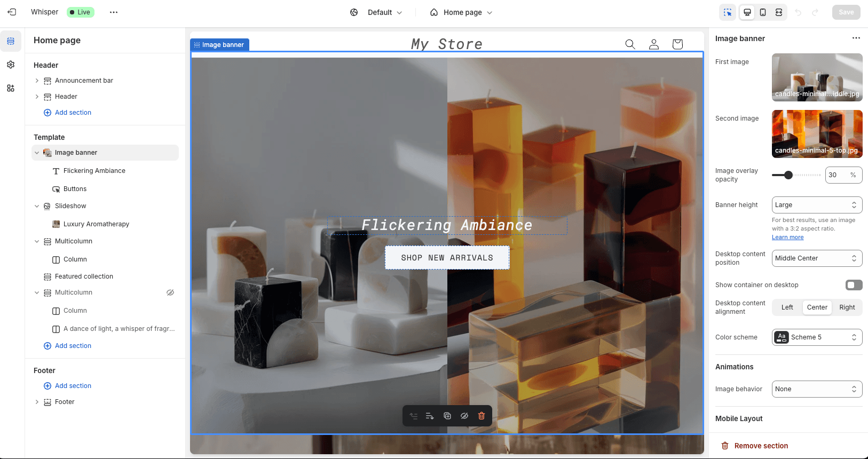Toggle Show container on desktop switch
This screenshot has height=459, width=868.
(854, 285)
